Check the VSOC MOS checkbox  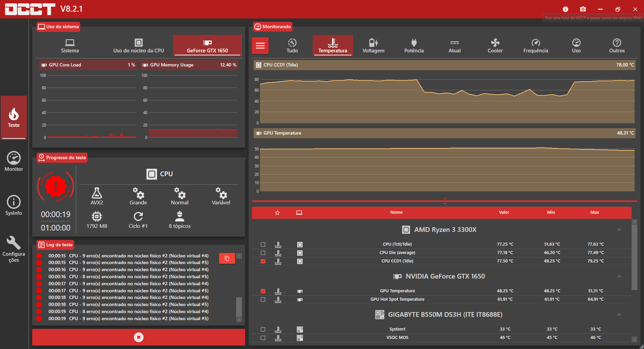263,338
